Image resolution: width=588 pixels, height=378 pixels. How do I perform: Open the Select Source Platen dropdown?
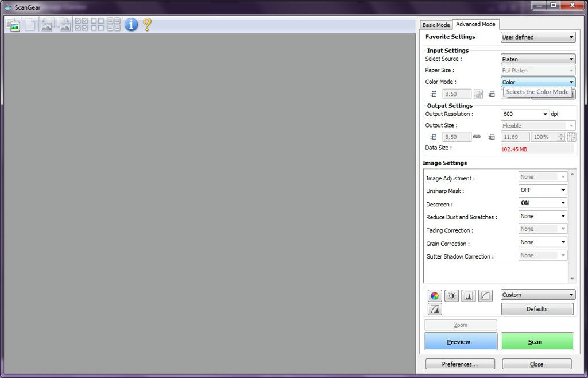pos(537,59)
